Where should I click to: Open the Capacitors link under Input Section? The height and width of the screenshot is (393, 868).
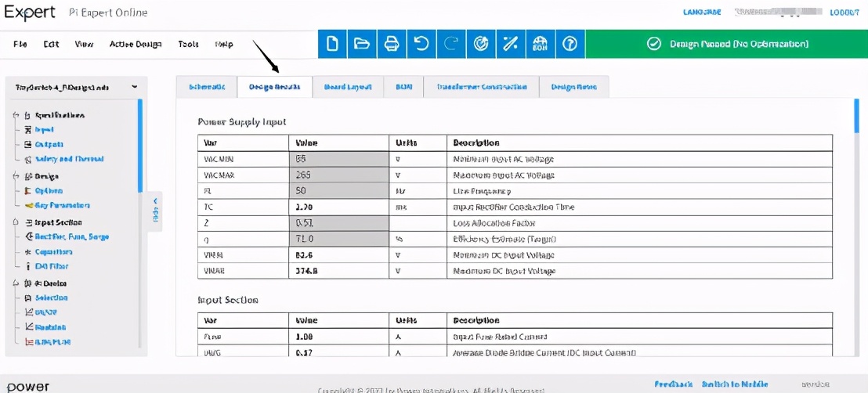coord(54,252)
